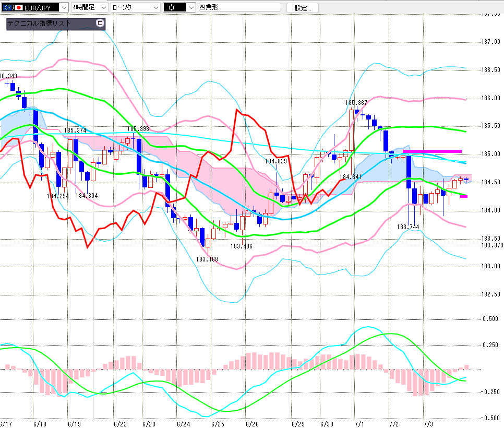
Task: Click the Japan flag icon in pair selector
Action: (x=19, y=7)
